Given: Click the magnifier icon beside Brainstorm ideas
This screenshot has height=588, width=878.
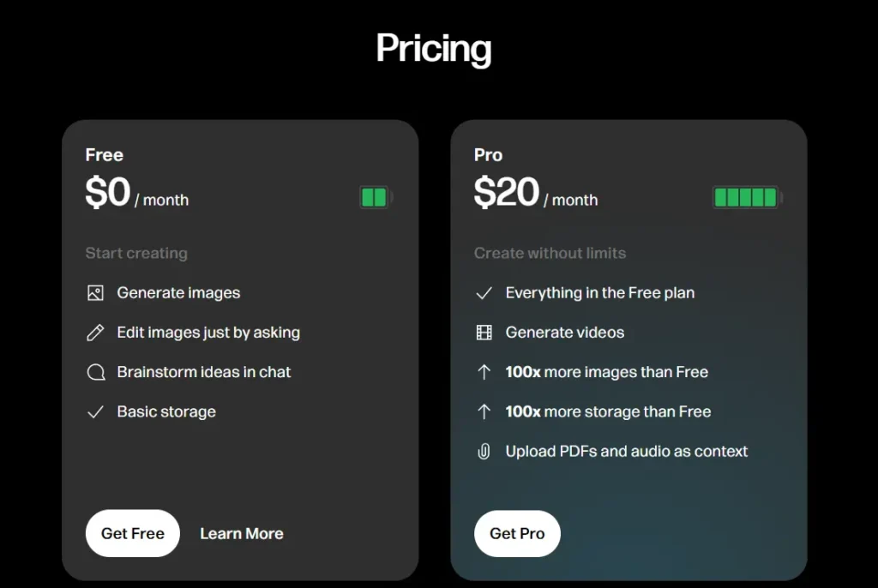Looking at the screenshot, I should [96, 372].
